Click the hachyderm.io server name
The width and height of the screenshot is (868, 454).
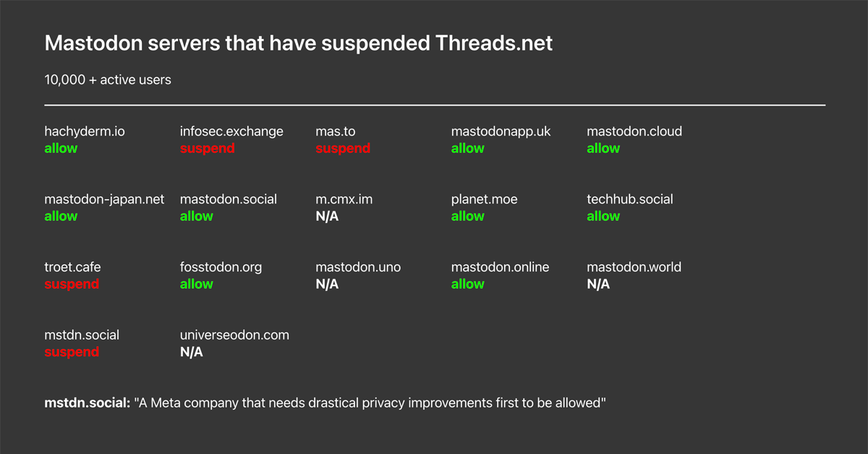pyautogui.click(x=85, y=131)
